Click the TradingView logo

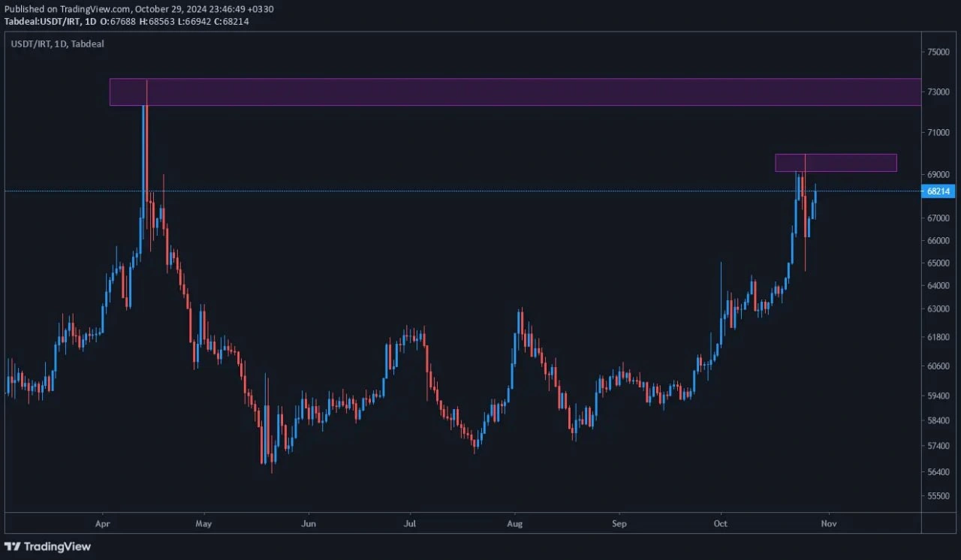47,546
